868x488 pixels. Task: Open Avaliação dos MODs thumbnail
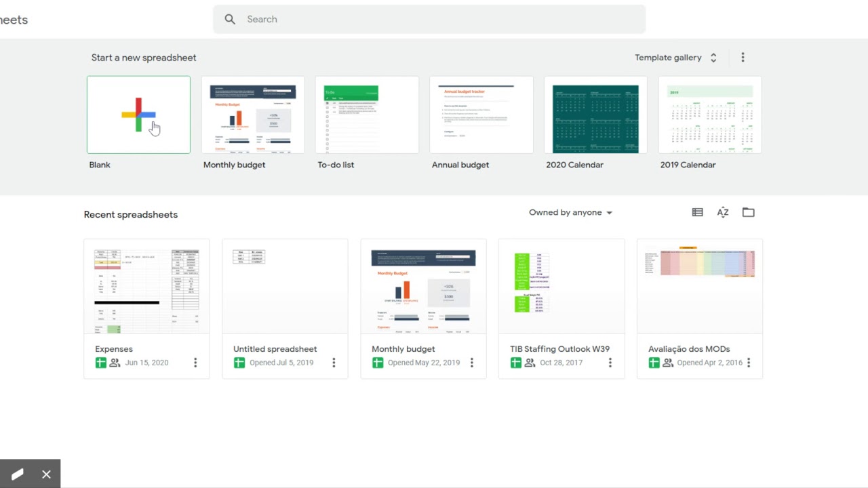pyautogui.click(x=700, y=287)
